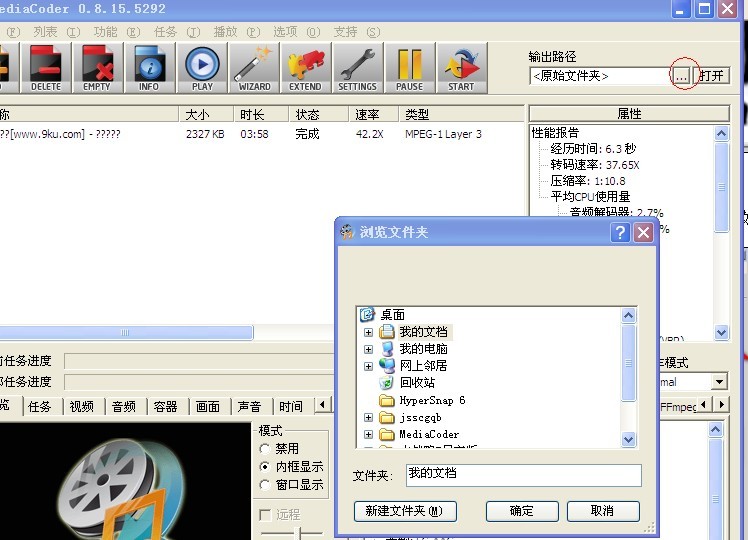Click the horizontal scrollbar under file list
The image size is (748, 540).
[125, 332]
